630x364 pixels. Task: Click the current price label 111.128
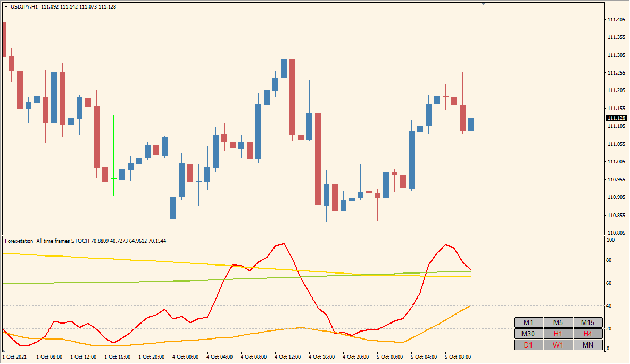(616, 118)
